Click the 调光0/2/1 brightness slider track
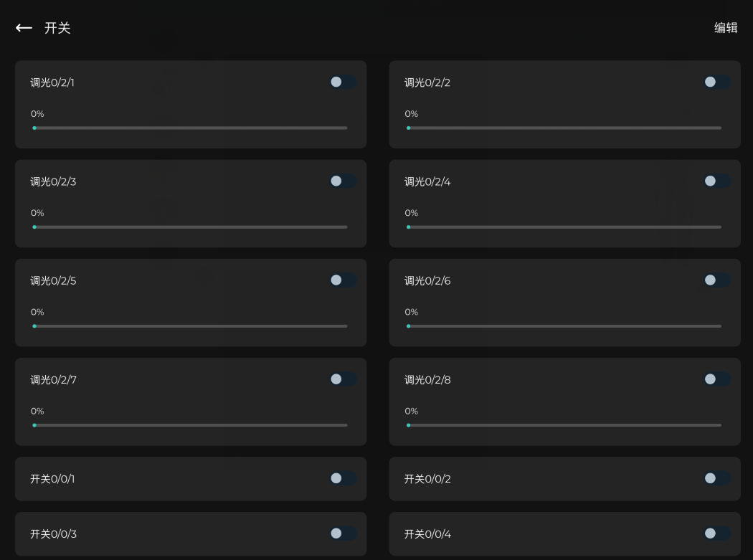 click(x=191, y=128)
